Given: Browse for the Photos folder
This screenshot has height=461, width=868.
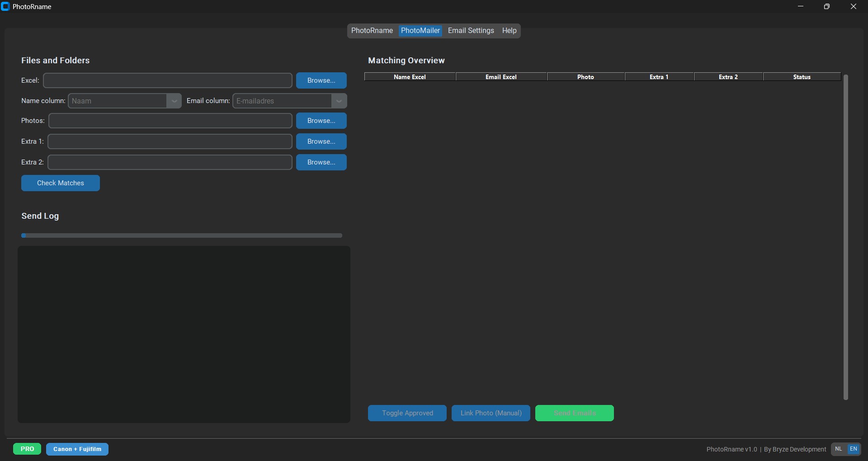Looking at the screenshot, I should click(321, 121).
